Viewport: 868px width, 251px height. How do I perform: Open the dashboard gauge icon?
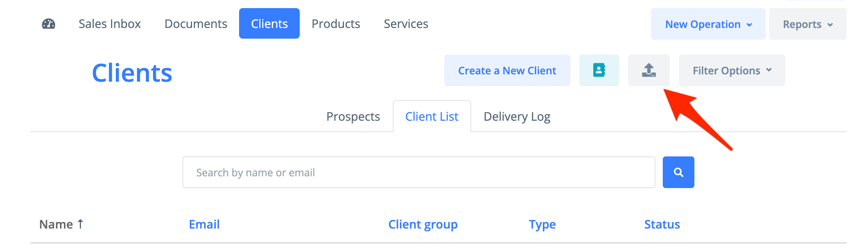click(48, 24)
